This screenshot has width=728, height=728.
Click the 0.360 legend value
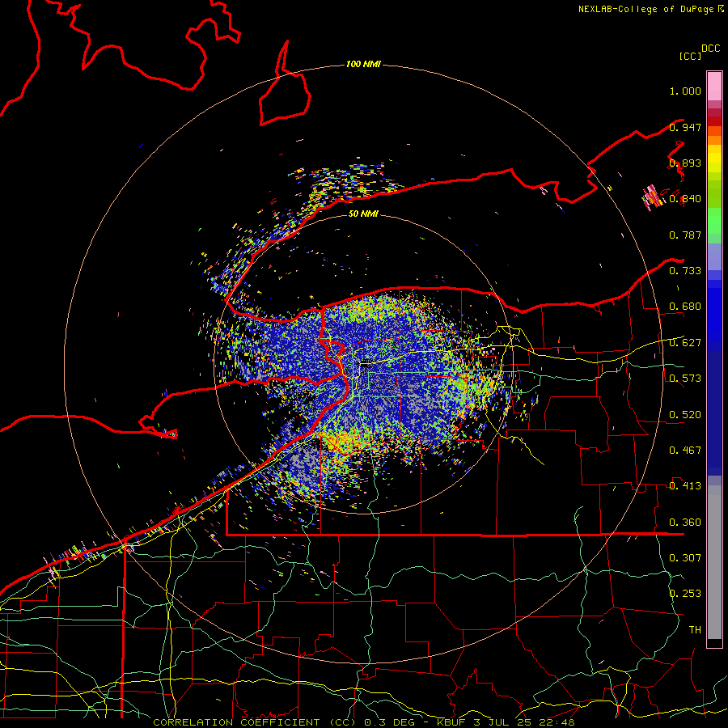coord(685,523)
